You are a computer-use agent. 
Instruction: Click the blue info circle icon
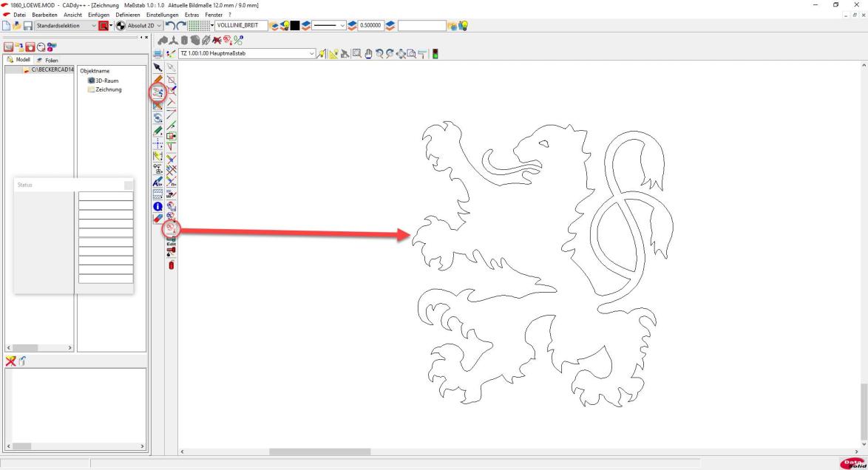(157, 206)
